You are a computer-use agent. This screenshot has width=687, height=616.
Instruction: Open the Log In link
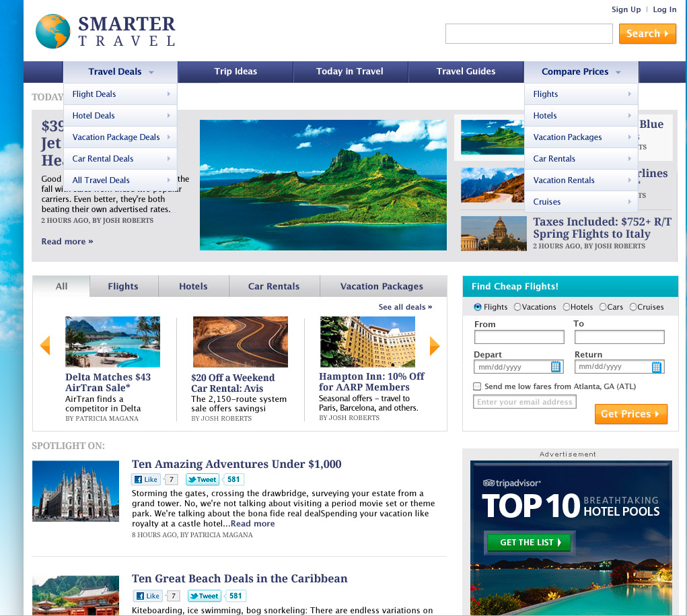[x=664, y=9]
